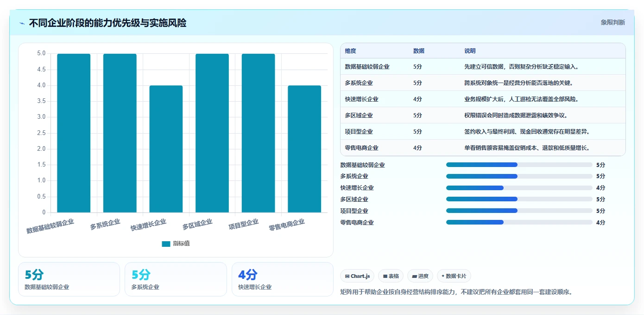644x315 pixels.
Task: Click the bar for 数据基础较弱企业 in the chart
Action: [74, 133]
